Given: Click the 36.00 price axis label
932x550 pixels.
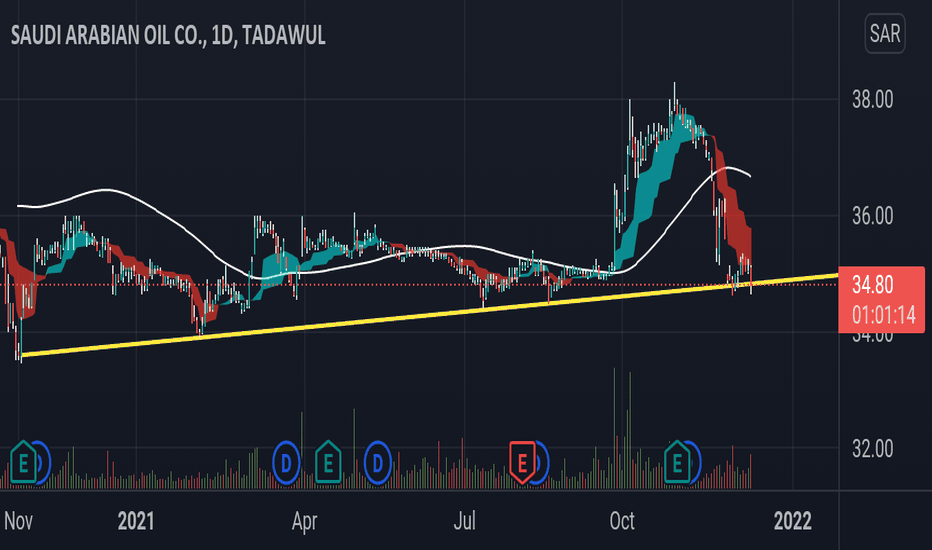Looking at the screenshot, I should pyautogui.click(x=873, y=216).
